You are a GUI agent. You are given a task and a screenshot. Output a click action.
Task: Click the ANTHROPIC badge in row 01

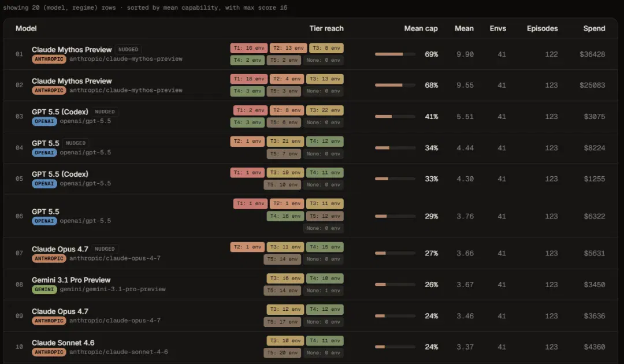click(49, 60)
